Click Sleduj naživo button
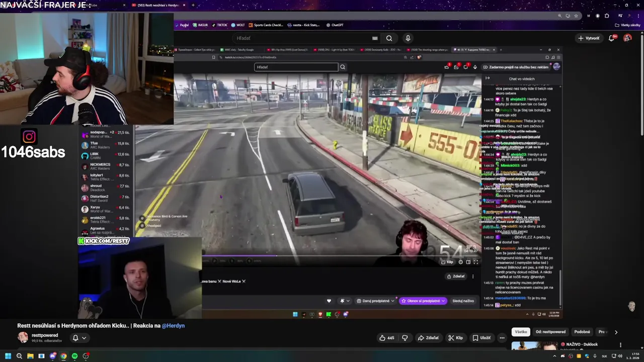Screen dimensions: 644x362 (463, 301)
